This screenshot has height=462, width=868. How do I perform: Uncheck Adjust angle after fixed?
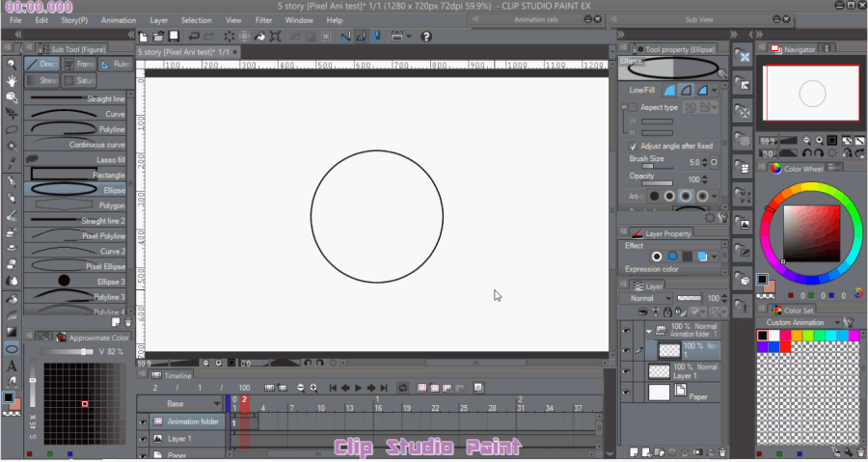click(633, 146)
